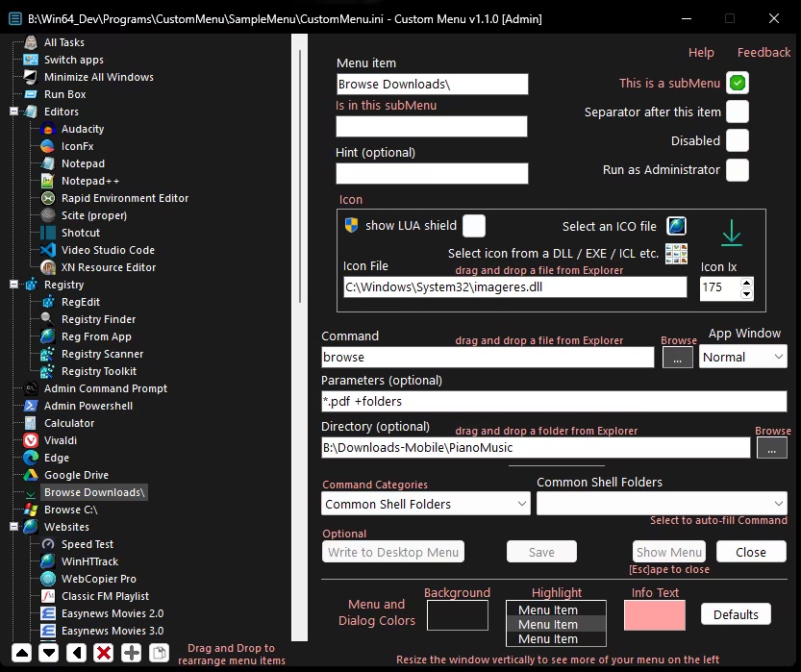
Task: Click the move item up arrow button
Action: [22, 653]
